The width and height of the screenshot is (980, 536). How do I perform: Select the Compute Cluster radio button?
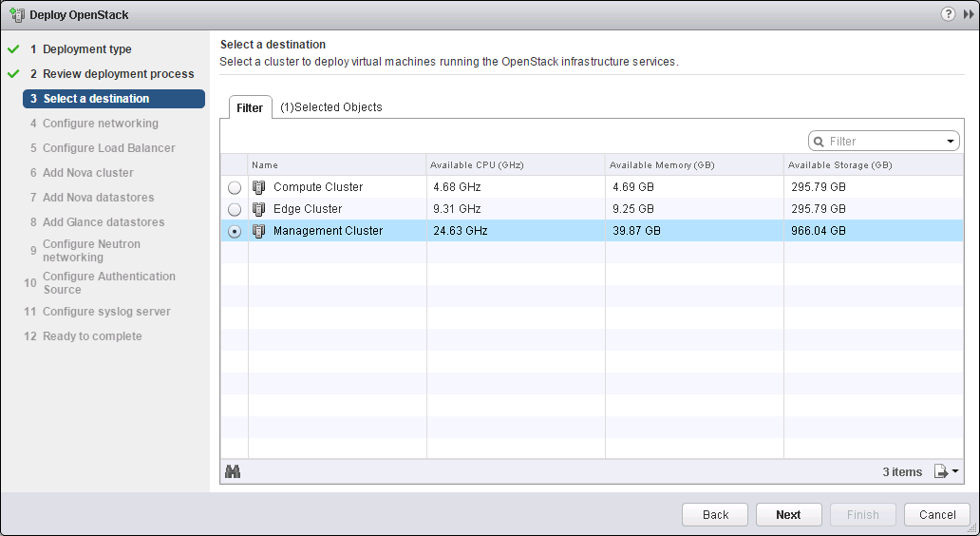click(x=235, y=188)
